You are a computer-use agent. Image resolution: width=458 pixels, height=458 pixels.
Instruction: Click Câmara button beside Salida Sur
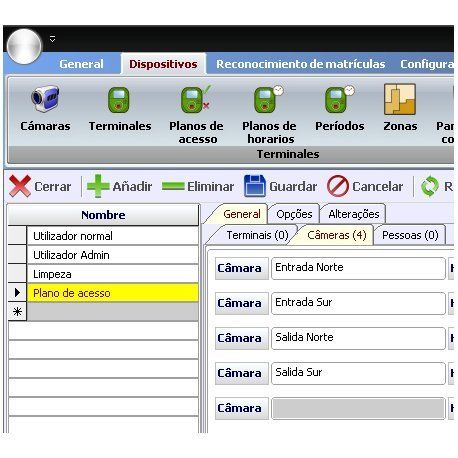[x=242, y=373]
